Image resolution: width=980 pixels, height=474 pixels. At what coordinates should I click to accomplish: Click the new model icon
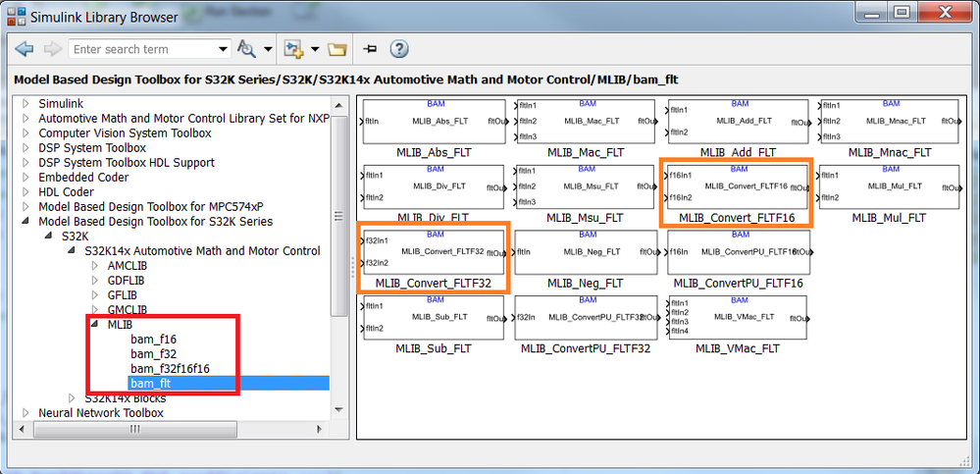pyautogui.click(x=293, y=49)
